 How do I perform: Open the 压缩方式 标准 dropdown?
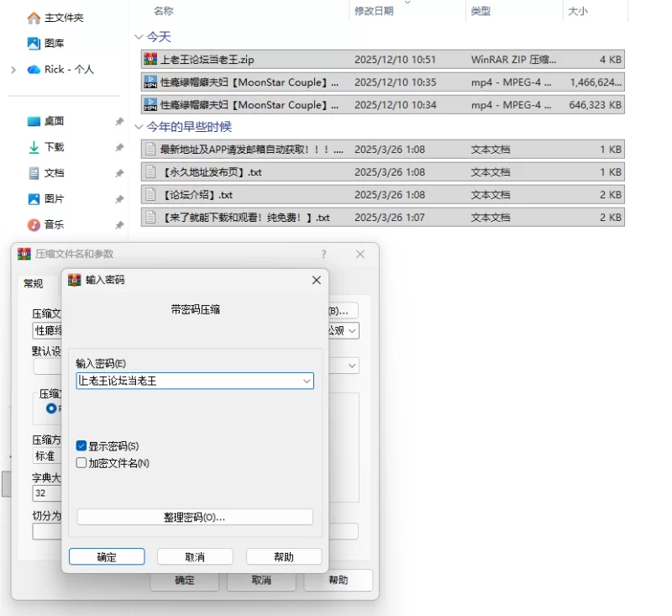click(47, 456)
